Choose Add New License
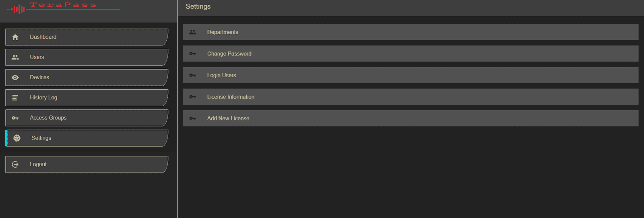Image resolution: width=644 pixels, height=218 pixels. click(x=411, y=118)
